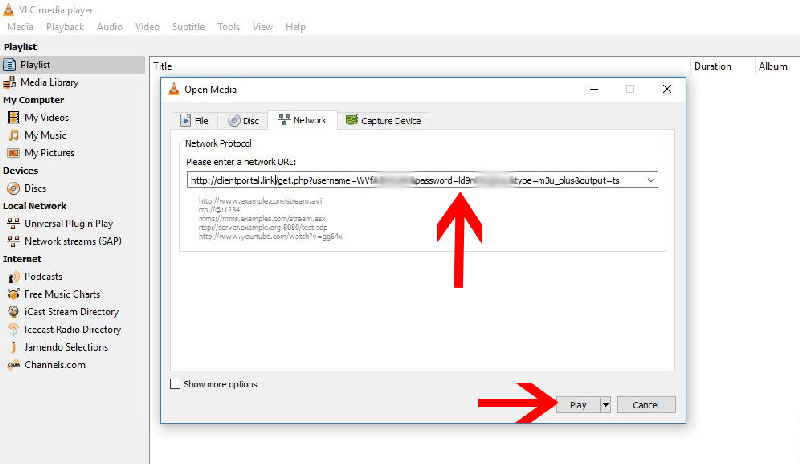Enable Show more options checkbox
This screenshot has height=464, width=800.
point(175,384)
